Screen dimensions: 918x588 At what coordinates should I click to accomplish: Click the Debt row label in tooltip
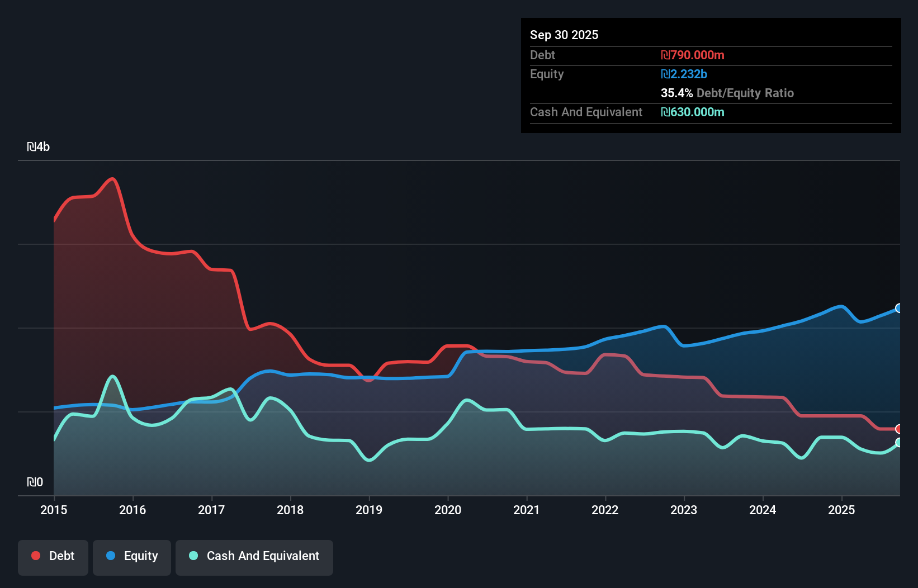click(x=542, y=55)
